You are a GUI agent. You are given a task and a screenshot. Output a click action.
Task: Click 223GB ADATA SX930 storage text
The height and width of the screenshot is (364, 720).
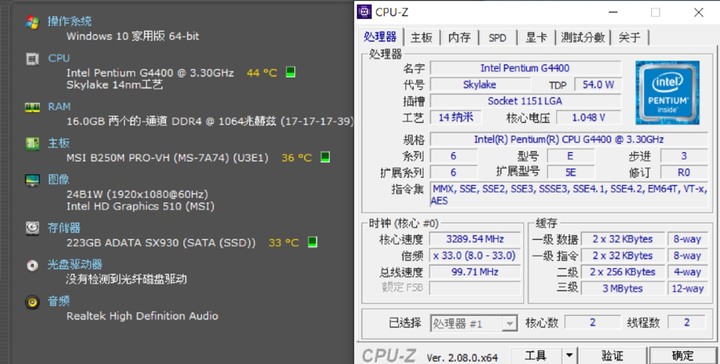pyautogui.click(x=161, y=243)
